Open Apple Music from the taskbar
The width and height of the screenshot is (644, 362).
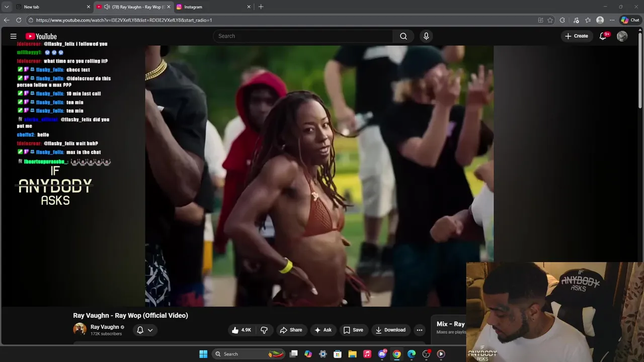pyautogui.click(x=367, y=354)
